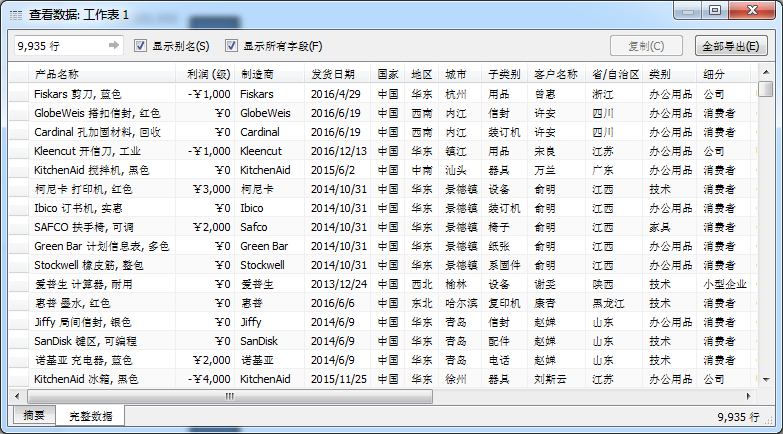Click the 2016/12/13 ship date cell
Screen dimensions: 783x434
(x=338, y=151)
